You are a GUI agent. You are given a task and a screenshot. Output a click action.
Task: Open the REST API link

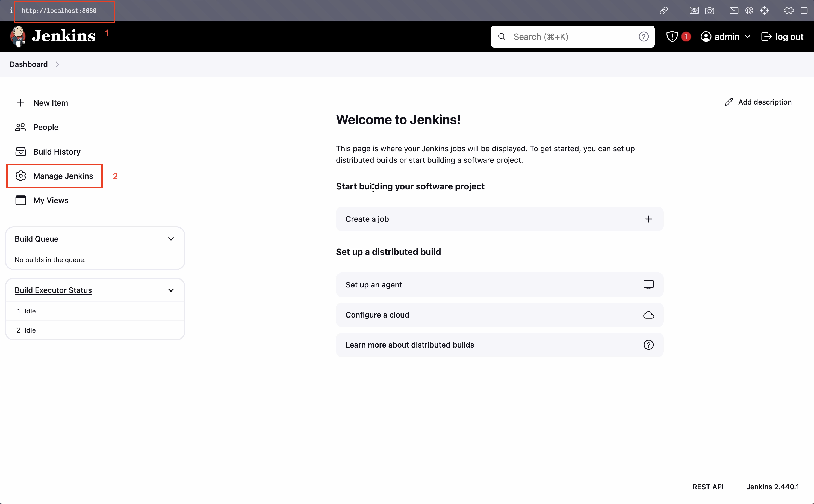coord(708,487)
